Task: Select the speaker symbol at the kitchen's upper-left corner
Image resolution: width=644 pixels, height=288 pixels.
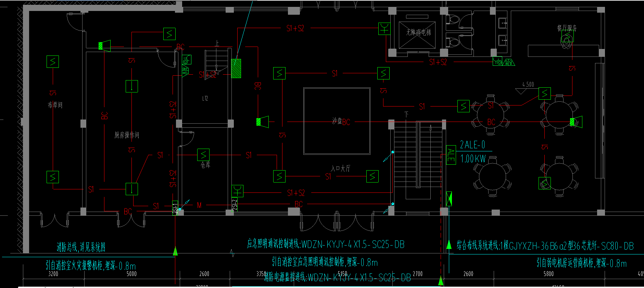Action: [104, 46]
